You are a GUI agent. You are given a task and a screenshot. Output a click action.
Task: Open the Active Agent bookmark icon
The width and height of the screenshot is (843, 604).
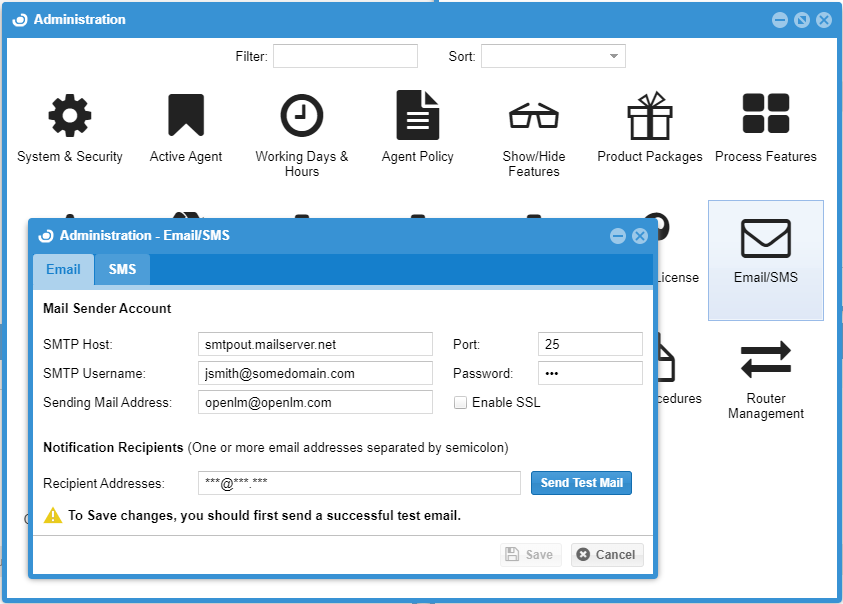point(186,117)
